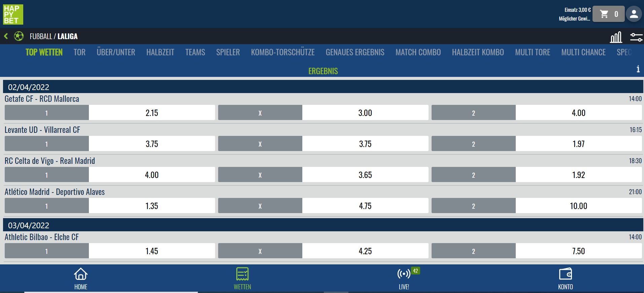Open the filter sliders settings icon
644x293 pixels.
click(x=636, y=37)
